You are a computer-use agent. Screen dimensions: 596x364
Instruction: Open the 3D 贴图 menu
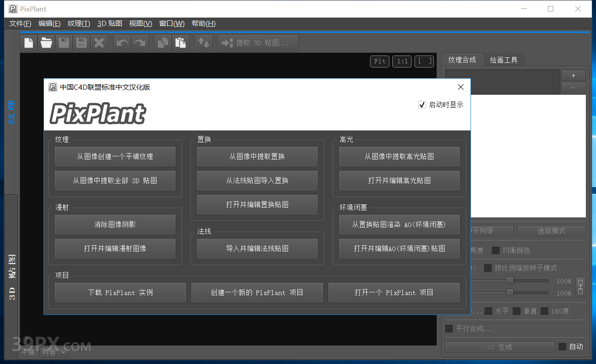coord(110,24)
